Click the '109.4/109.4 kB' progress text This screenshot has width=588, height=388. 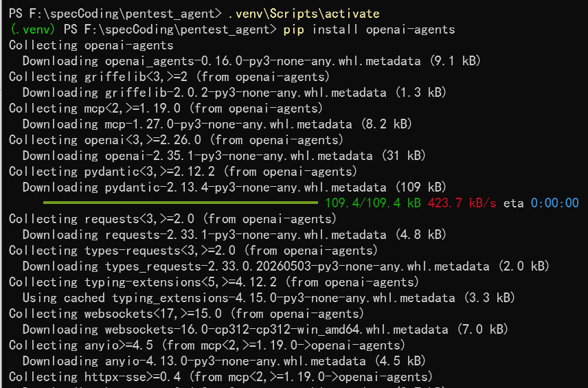(x=373, y=203)
